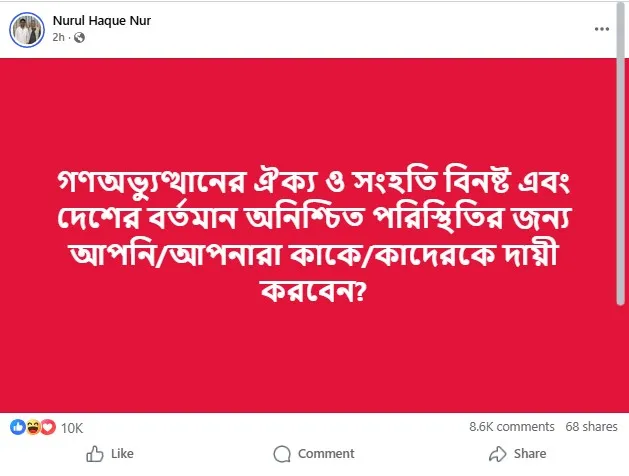629x476 pixels.
Task: View the 8.6K comments
Action: (x=511, y=427)
